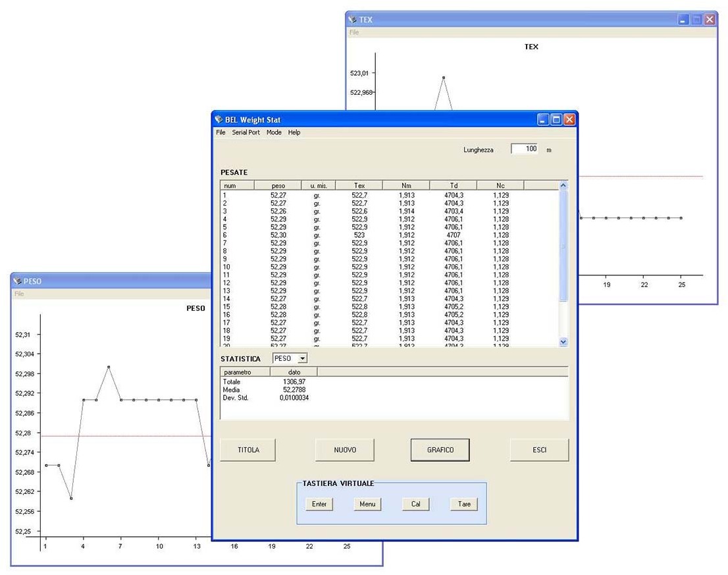
Task: Click the Cal virtual keyboard button
Action: click(x=415, y=504)
